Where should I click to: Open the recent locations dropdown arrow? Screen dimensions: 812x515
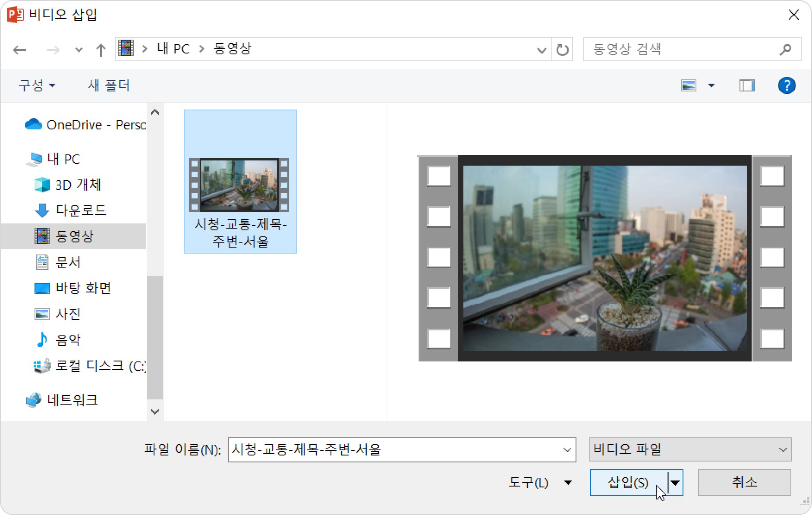pyautogui.click(x=79, y=50)
